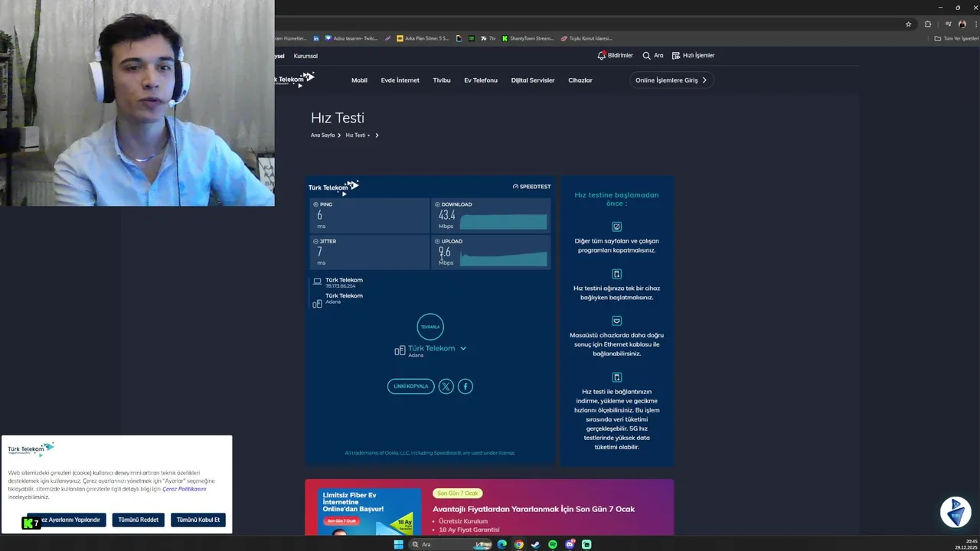Click the UPLOAD result graph
This screenshot has width=980, height=551.
coord(504,259)
